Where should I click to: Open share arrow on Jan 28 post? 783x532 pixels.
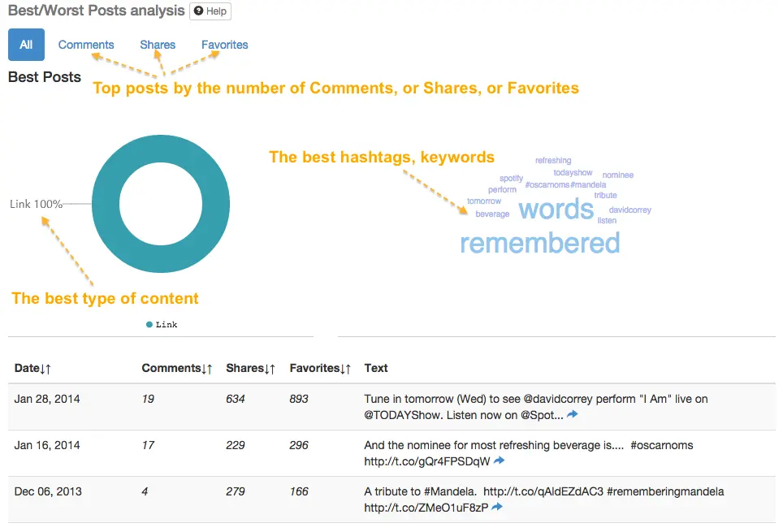click(x=572, y=415)
